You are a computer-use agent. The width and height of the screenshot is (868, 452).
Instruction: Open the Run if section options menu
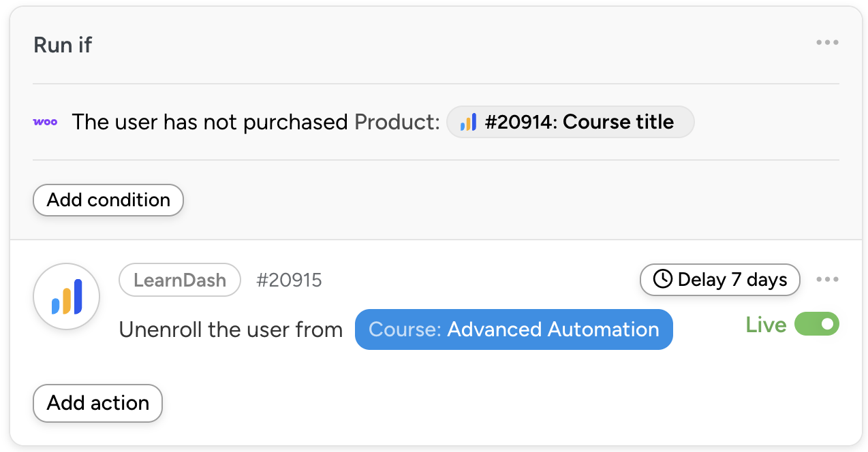click(x=827, y=43)
